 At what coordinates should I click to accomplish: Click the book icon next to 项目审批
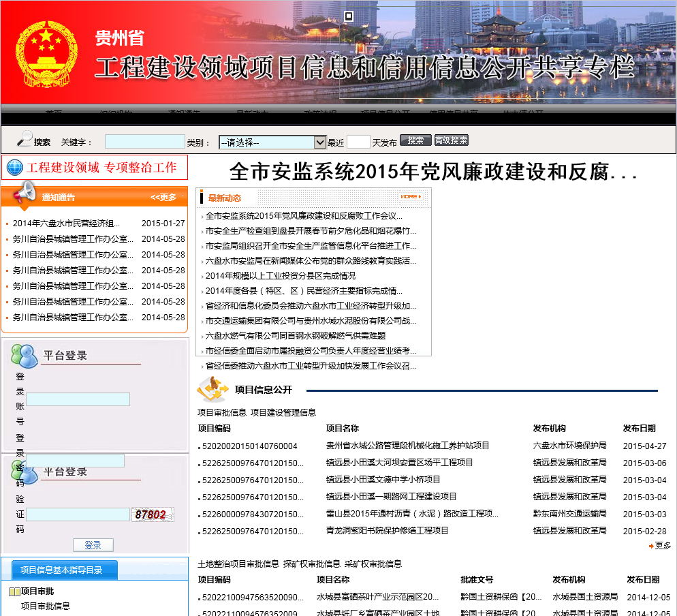[15, 591]
